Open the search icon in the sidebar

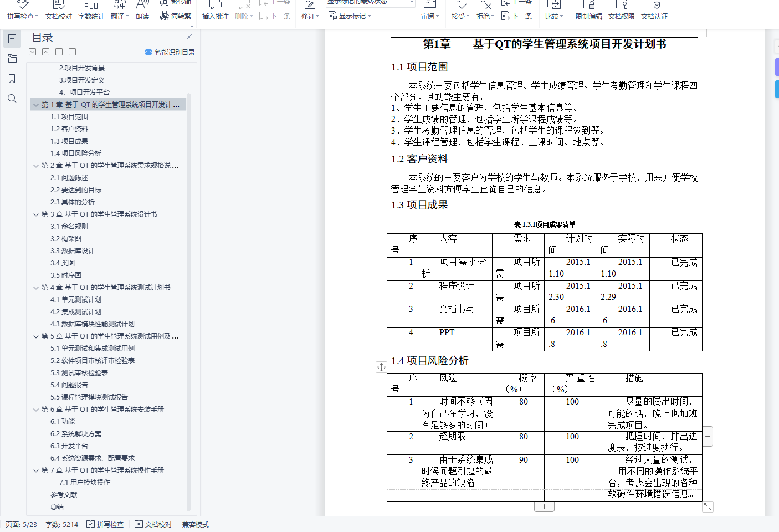[x=12, y=99]
